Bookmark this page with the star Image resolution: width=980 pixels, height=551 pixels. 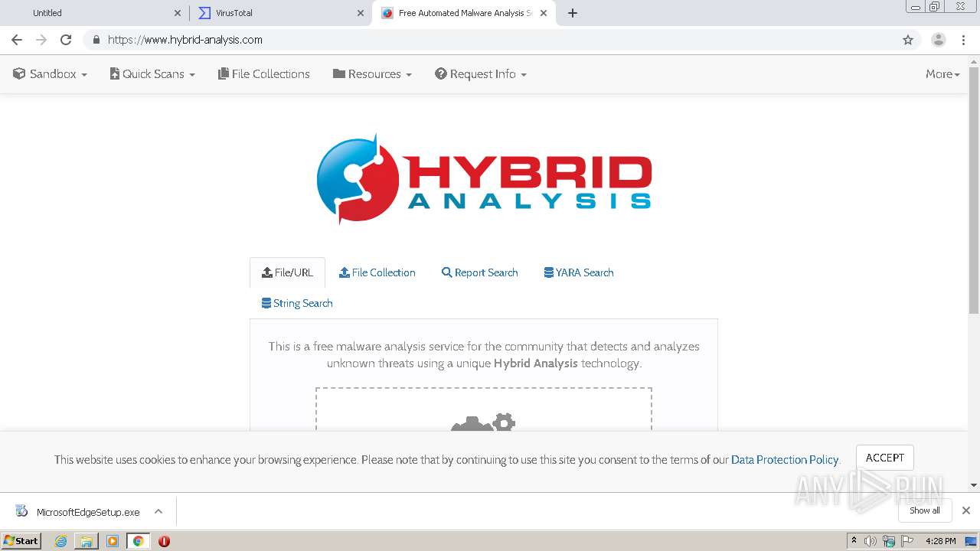pos(908,40)
